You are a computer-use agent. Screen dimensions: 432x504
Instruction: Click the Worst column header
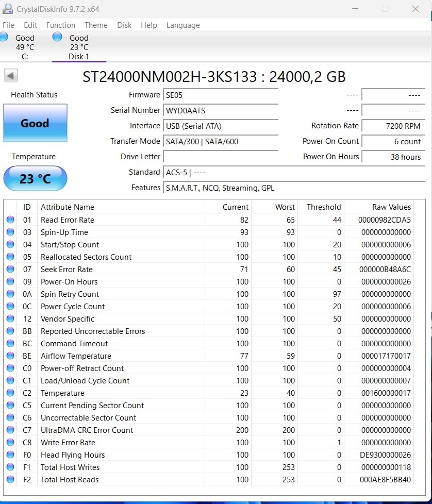(274, 207)
